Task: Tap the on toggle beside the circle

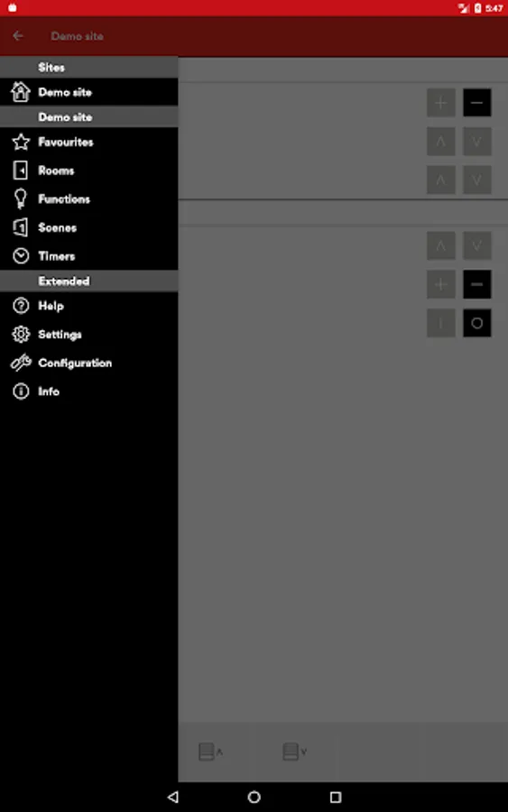Action: point(440,323)
